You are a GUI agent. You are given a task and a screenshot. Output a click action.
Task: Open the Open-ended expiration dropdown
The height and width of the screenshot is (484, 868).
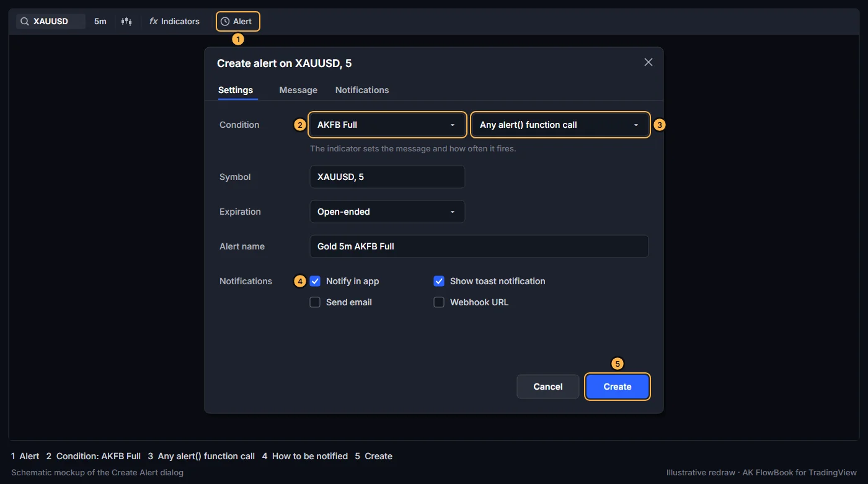coord(387,212)
